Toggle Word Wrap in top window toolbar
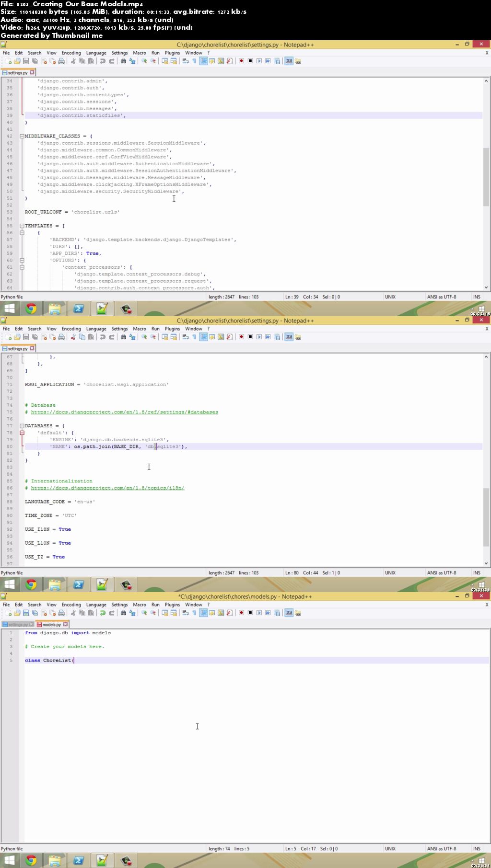491x868 pixels. point(186,61)
